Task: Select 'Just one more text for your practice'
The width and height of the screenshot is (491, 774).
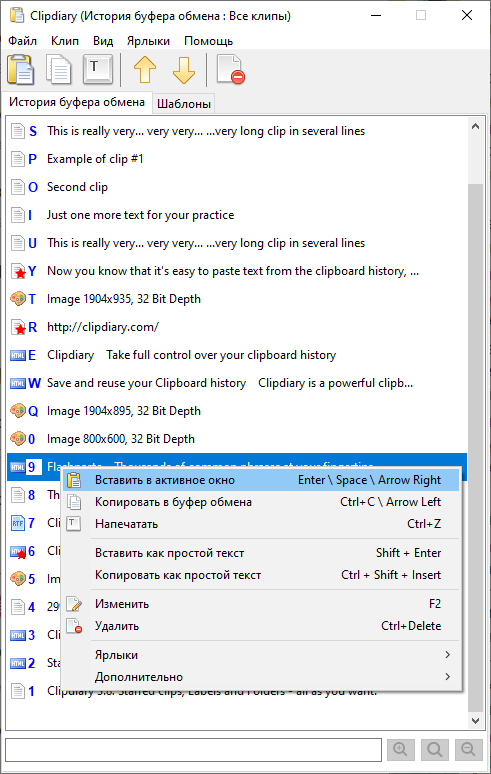Action: point(237,215)
